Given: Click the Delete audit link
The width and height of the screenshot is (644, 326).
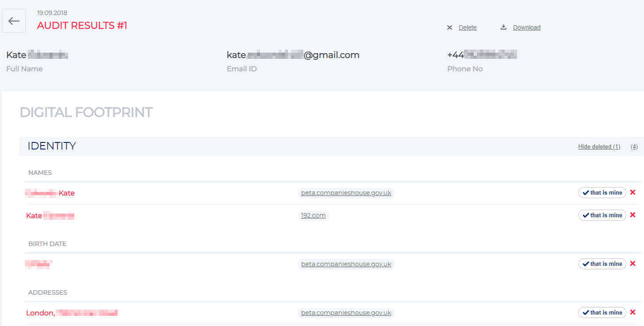Looking at the screenshot, I should tap(468, 27).
